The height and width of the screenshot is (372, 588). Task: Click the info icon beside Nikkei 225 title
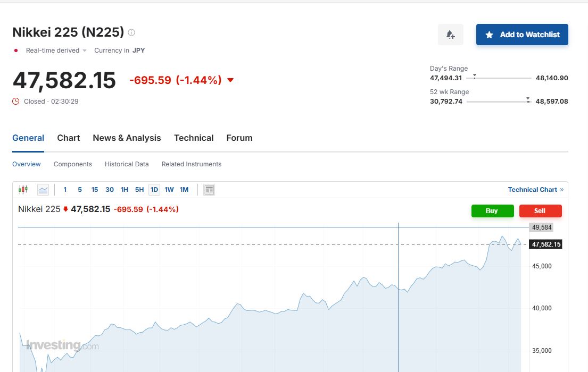[x=131, y=32]
